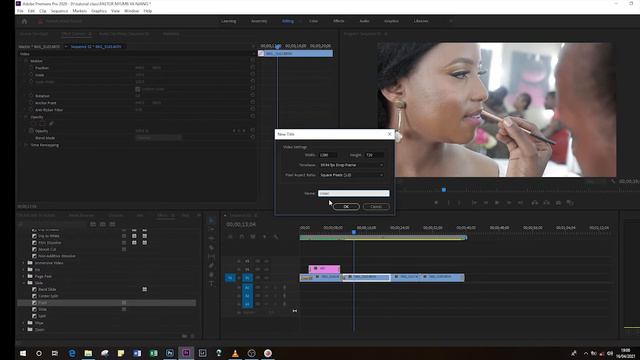Click the timeline playhead on the ruler

[x=354, y=232]
